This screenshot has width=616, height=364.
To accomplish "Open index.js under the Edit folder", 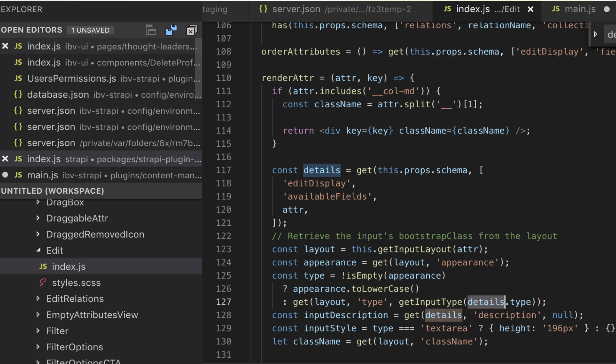I will pyautogui.click(x=101, y=266).
